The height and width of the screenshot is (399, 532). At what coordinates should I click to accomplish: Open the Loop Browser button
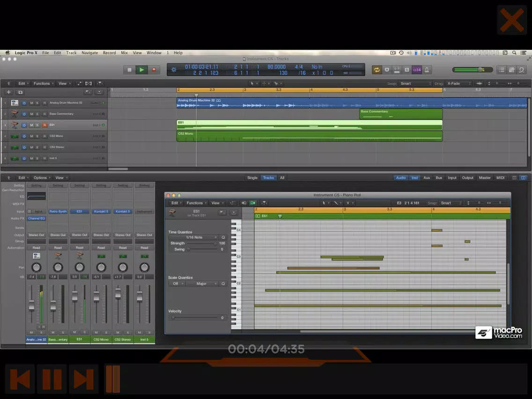[x=522, y=70]
